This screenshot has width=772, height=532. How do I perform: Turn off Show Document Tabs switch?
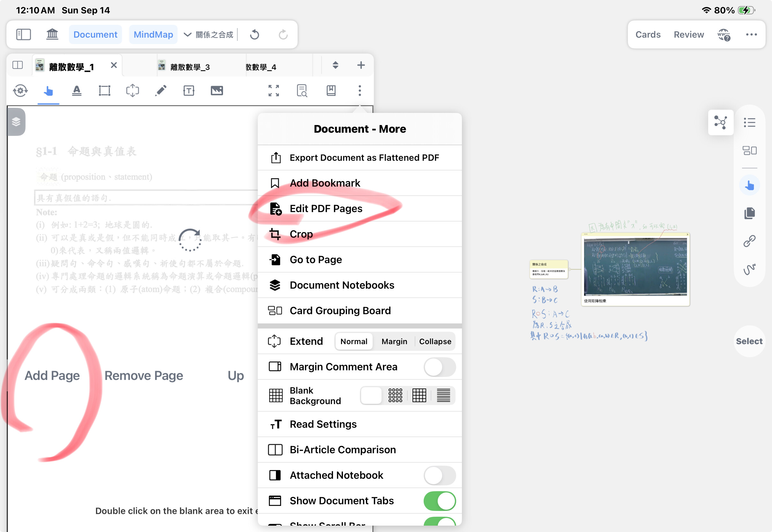click(439, 501)
